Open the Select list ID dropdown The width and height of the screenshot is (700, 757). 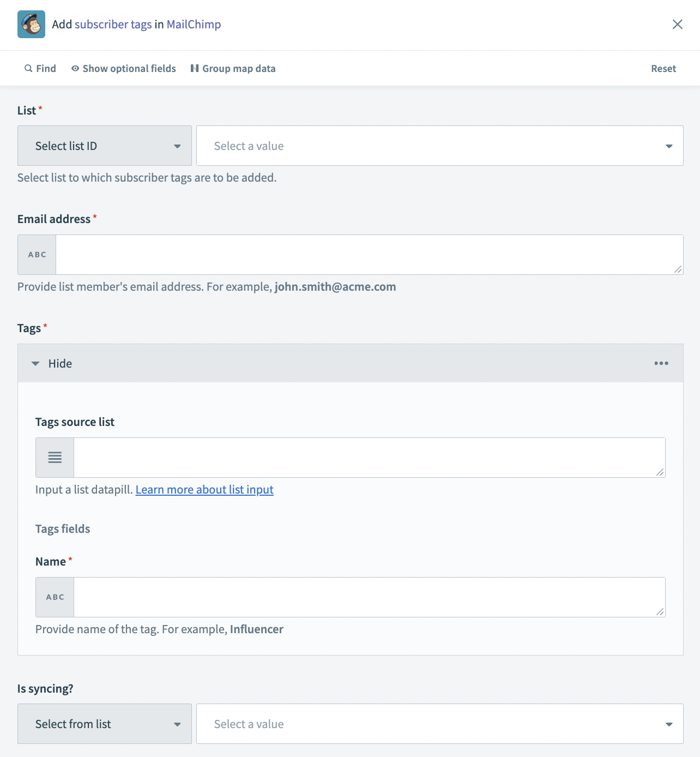click(x=104, y=146)
